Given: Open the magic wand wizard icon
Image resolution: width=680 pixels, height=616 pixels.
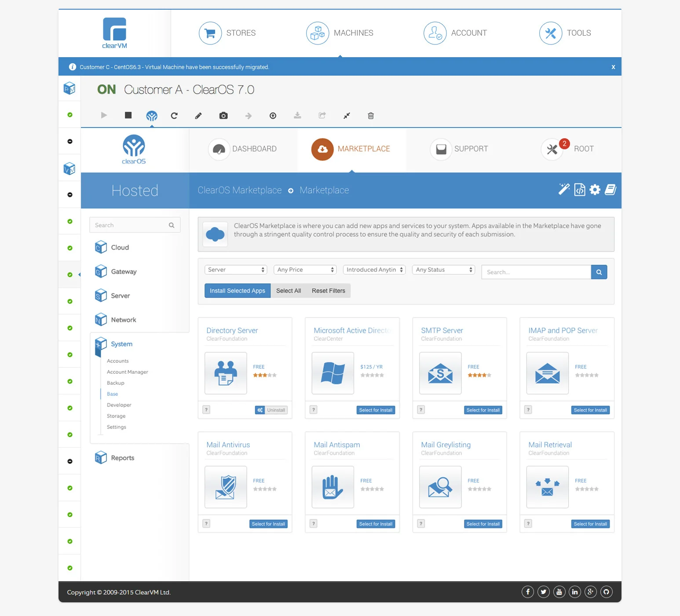Looking at the screenshot, I should click(564, 190).
